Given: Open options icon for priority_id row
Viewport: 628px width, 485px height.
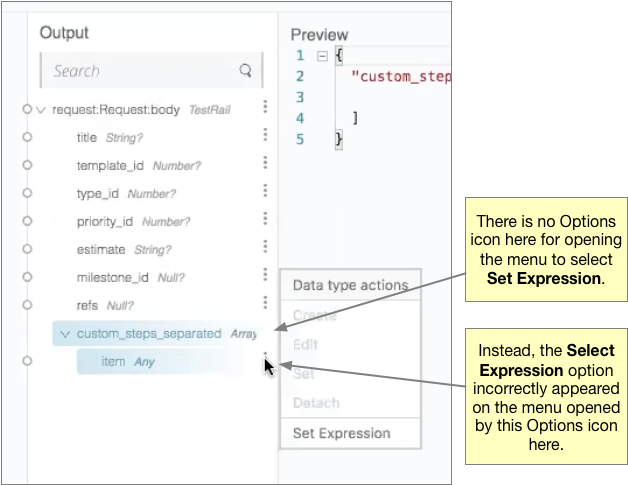Looking at the screenshot, I should 265,219.
